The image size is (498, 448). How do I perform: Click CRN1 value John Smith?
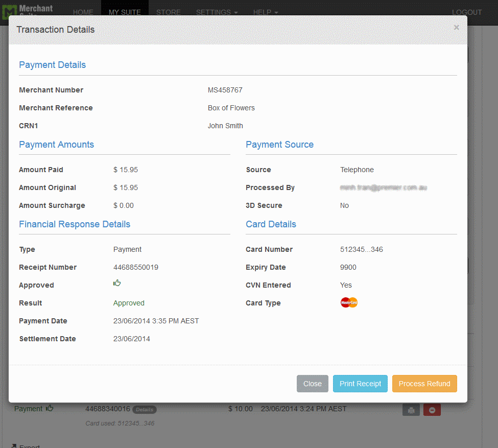click(225, 126)
